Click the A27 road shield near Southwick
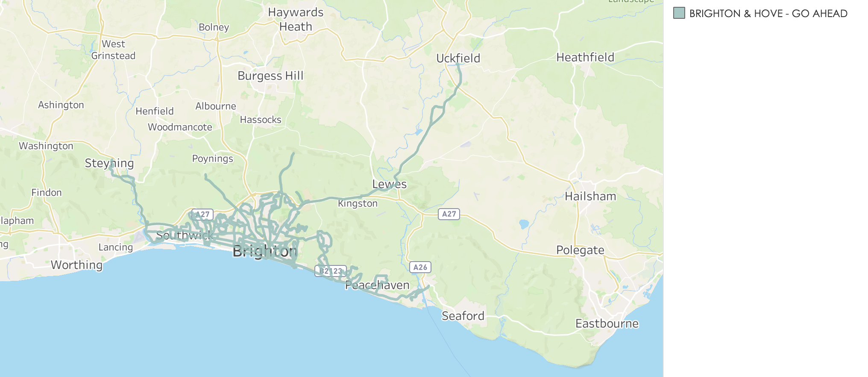Viewport: 868px width, 377px height. [x=203, y=214]
